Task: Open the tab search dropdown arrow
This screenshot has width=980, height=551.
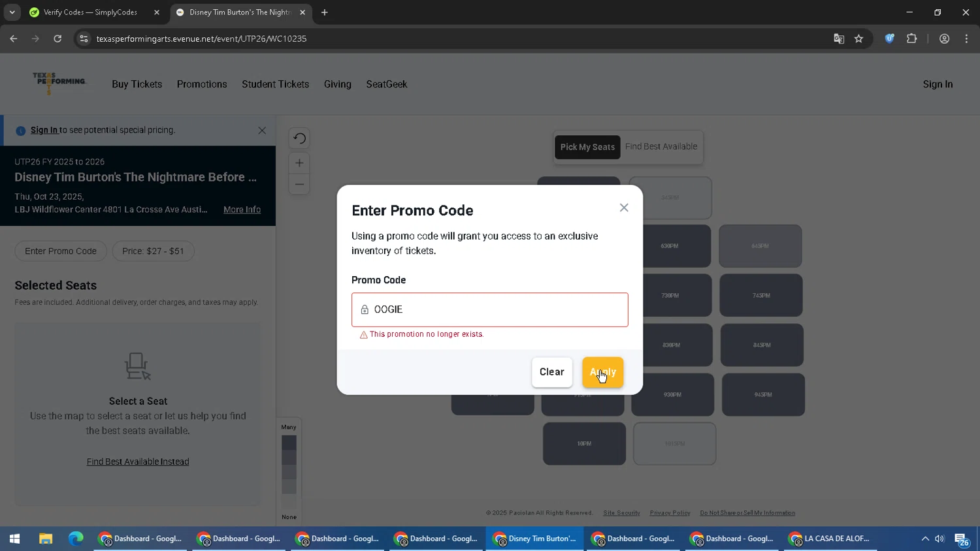Action: (x=12, y=12)
